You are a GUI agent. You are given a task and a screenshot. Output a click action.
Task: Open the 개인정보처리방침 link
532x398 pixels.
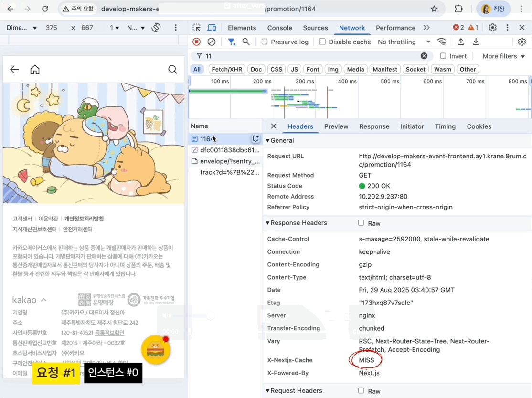84,219
